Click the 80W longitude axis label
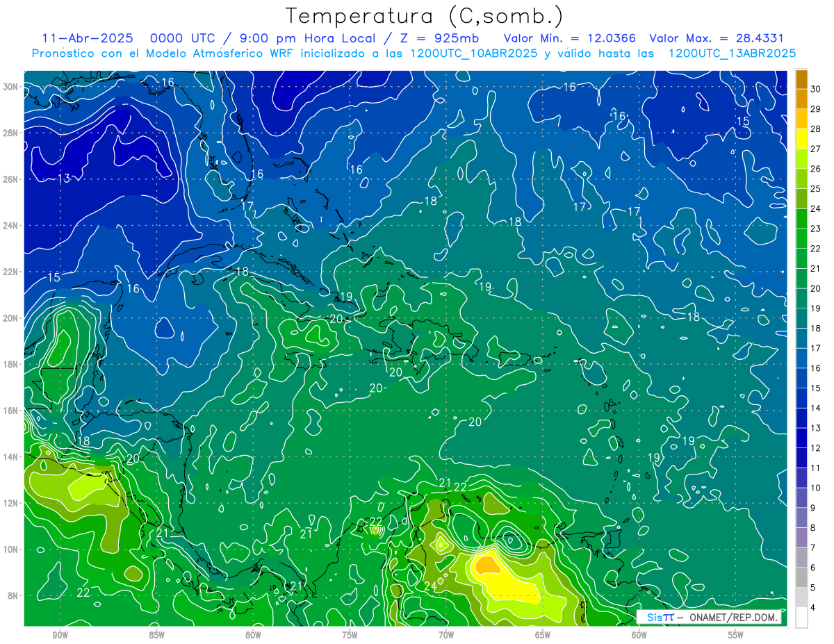Viewport: 834px width, 644px height. (x=253, y=635)
